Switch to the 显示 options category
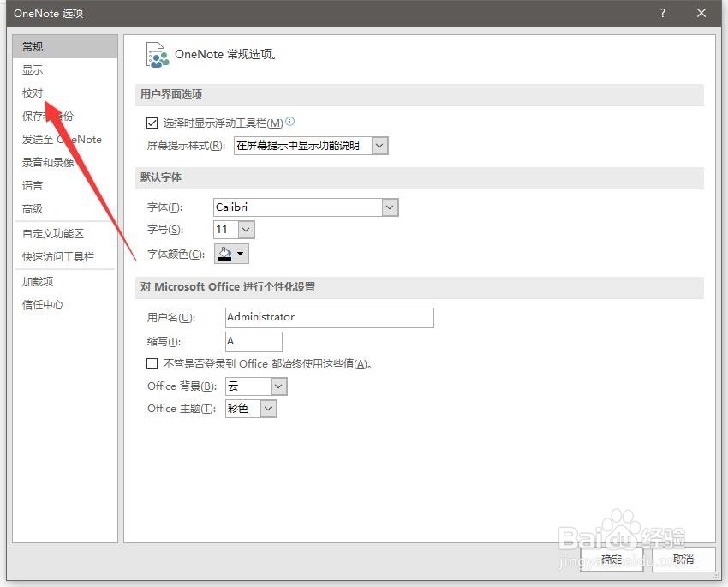 [x=65, y=69]
